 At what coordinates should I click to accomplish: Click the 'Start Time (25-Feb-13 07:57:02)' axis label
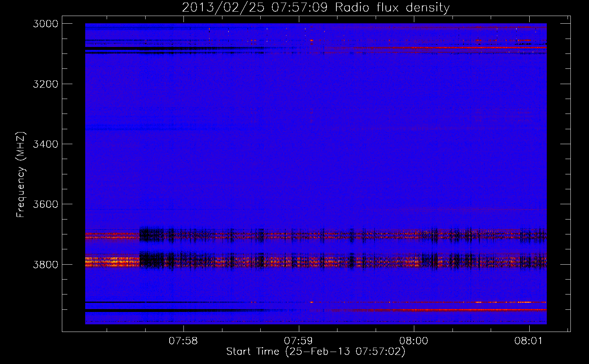point(316,352)
